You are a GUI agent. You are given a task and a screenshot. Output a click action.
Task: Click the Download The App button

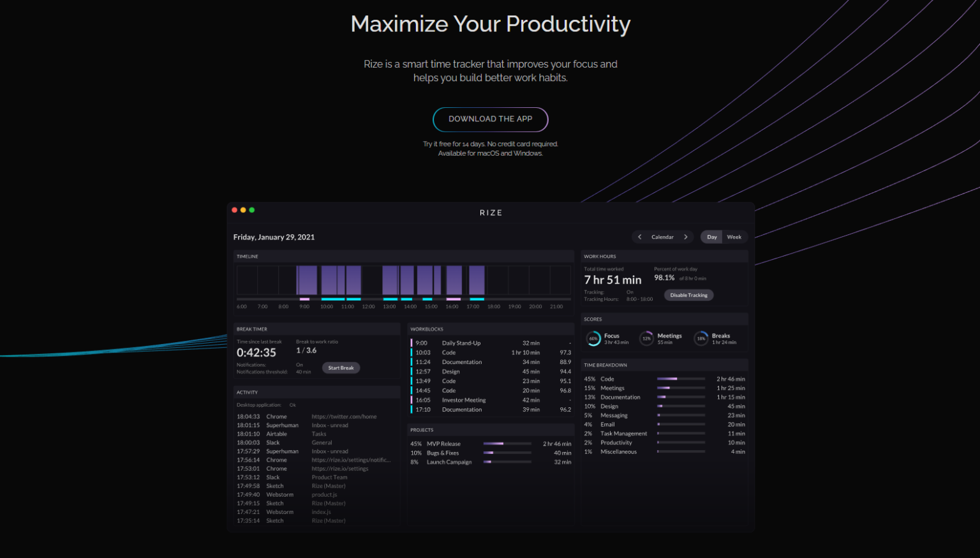tap(490, 119)
